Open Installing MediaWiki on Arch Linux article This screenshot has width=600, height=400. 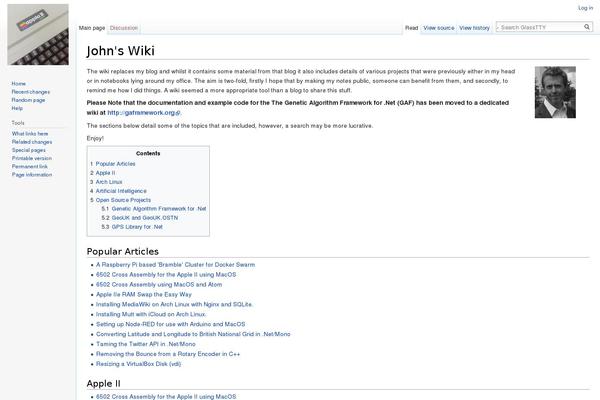[x=174, y=304]
